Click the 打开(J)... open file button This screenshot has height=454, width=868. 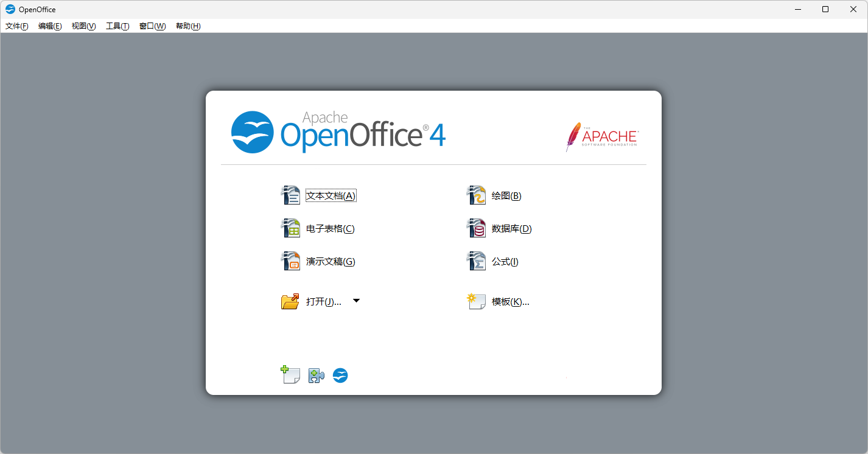coord(311,301)
